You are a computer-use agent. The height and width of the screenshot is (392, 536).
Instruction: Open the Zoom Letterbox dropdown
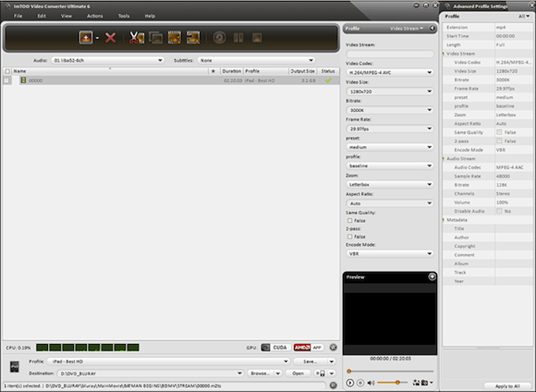[390, 184]
